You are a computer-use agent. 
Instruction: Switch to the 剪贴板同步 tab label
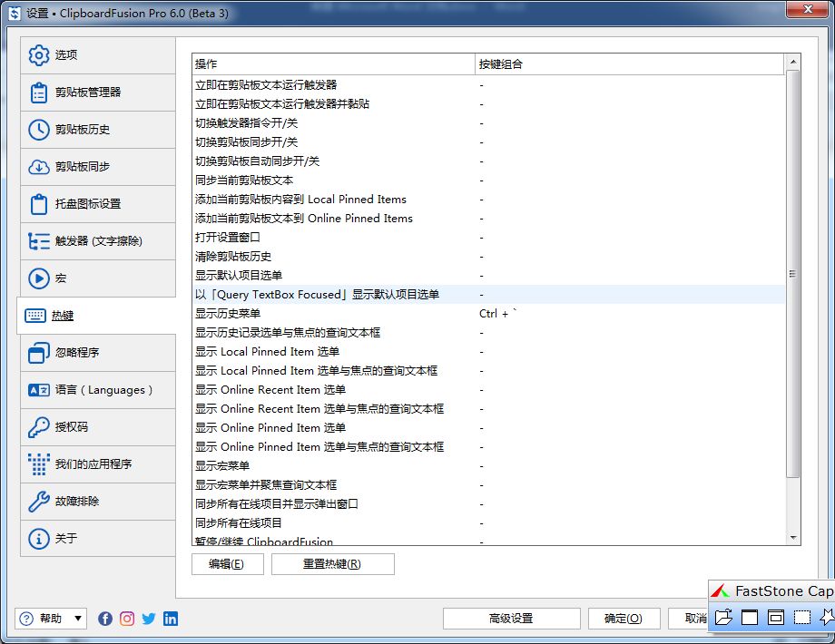point(83,167)
